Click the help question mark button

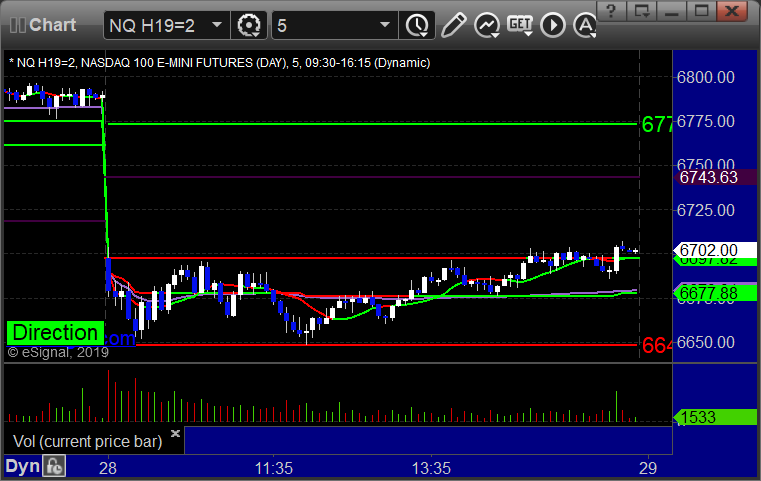(612, 11)
